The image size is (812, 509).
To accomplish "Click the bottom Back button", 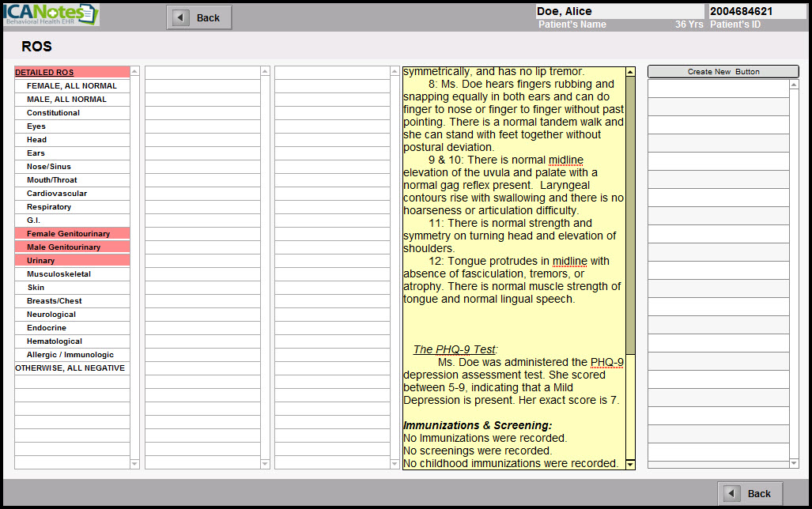I will (x=750, y=493).
